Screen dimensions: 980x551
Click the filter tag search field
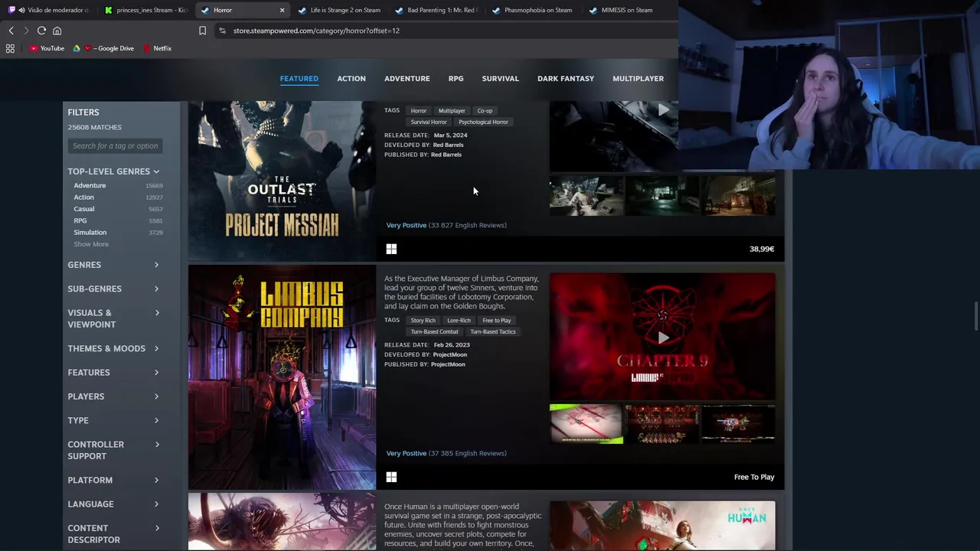(115, 145)
